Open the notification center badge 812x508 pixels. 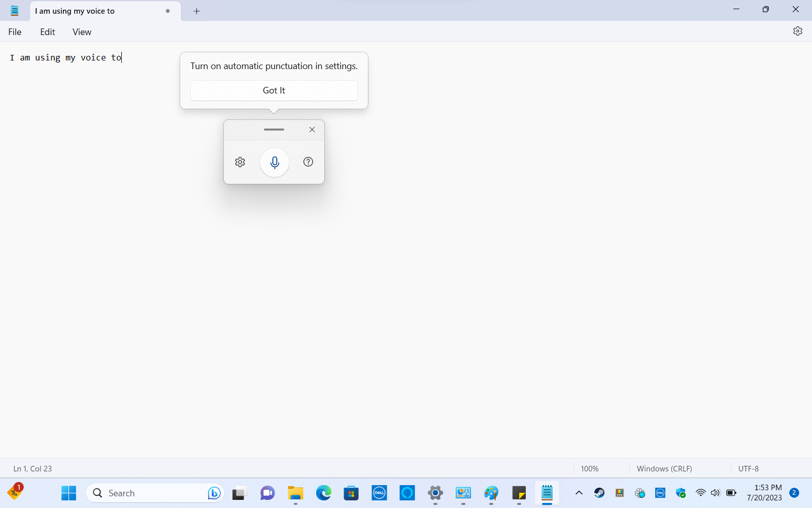click(x=794, y=493)
